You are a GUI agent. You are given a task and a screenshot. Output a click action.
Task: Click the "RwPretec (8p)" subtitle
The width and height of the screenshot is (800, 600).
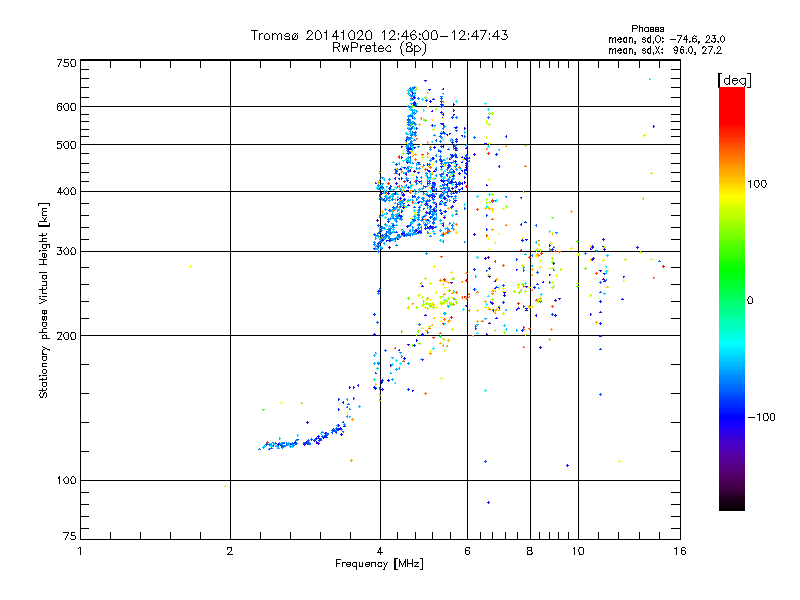379,48
